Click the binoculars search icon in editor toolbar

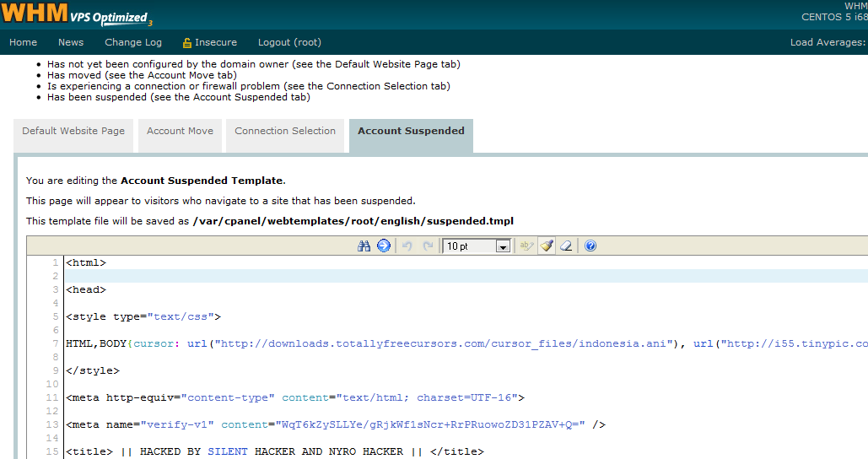364,246
